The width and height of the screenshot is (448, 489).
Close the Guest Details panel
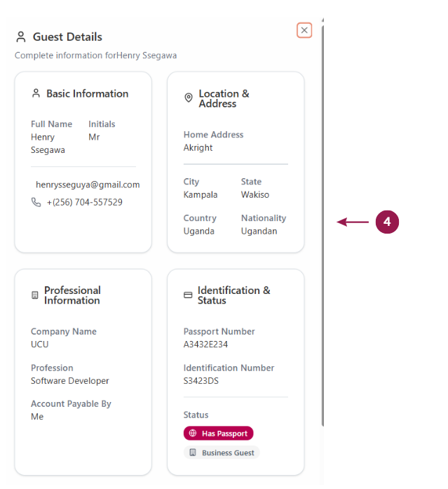(x=304, y=30)
